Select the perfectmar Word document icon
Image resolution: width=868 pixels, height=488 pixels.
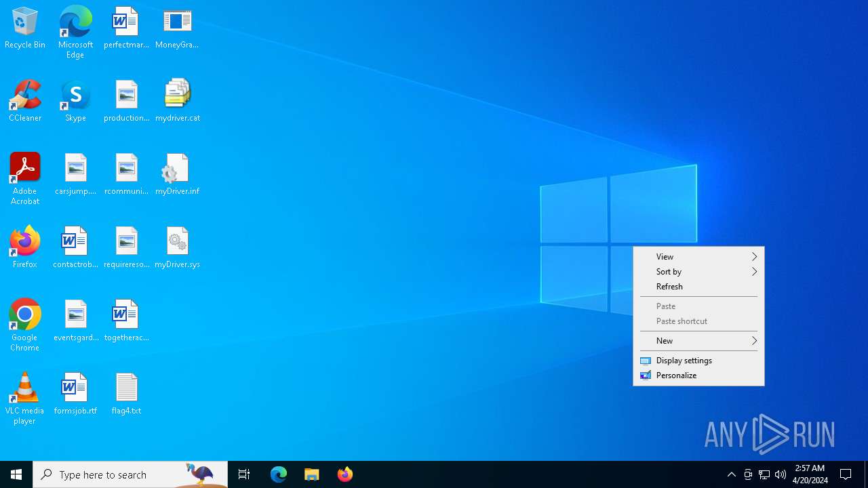pos(126,28)
